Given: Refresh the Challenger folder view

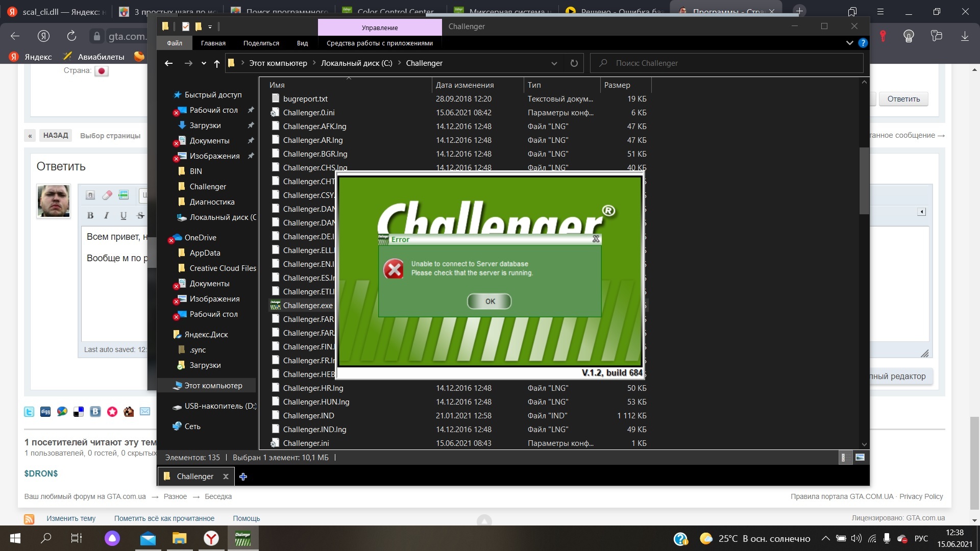Looking at the screenshot, I should click(x=574, y=63).
